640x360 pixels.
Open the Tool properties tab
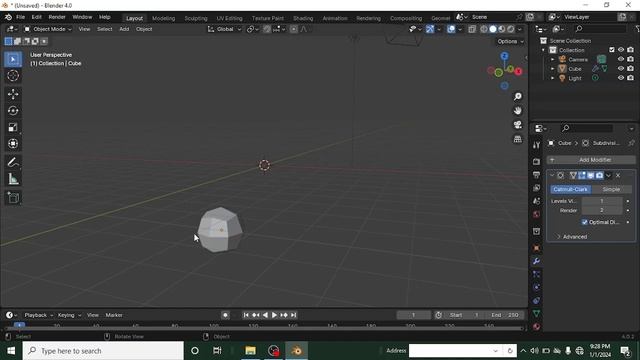[x=536, y=145]
